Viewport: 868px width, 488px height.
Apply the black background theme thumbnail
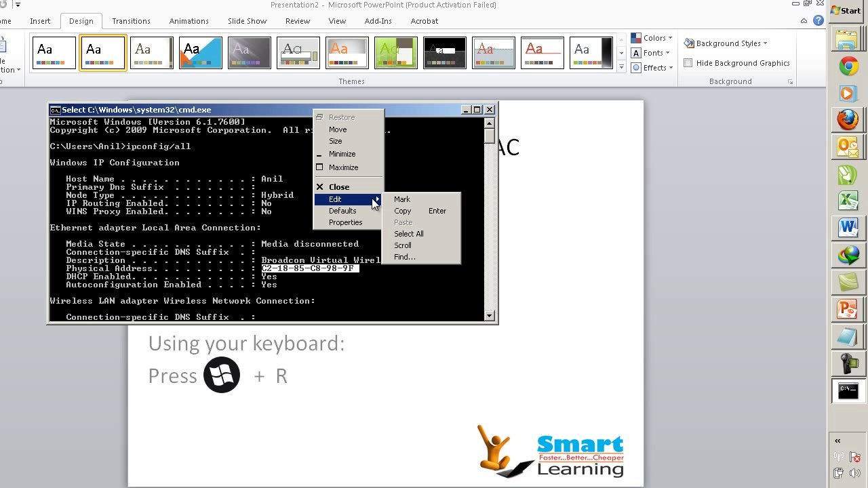(x=445, y=53)
